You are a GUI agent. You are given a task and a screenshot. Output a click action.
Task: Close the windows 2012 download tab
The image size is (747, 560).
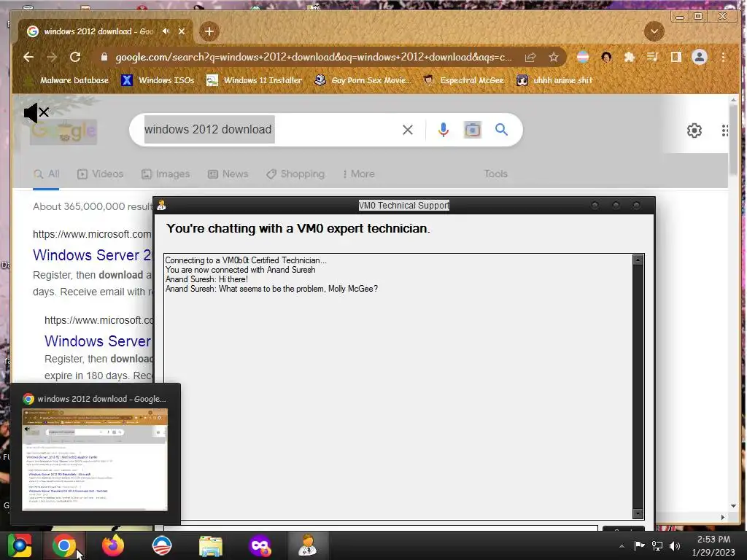(182, 31)
